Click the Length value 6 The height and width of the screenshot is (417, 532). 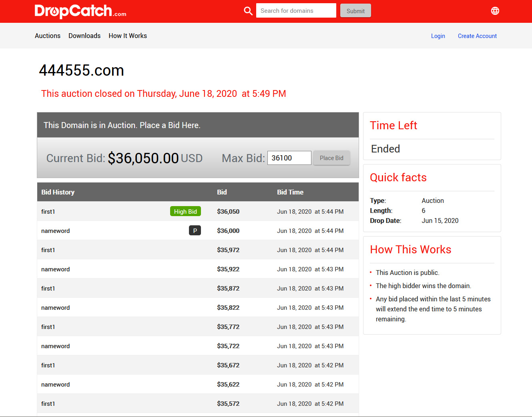[424, 211]
